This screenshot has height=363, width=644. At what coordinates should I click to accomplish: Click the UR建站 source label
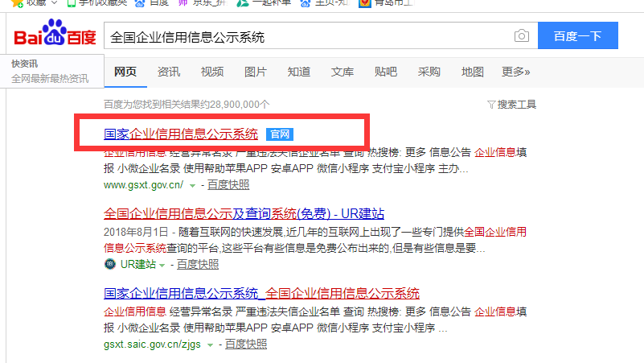point(138,264)
